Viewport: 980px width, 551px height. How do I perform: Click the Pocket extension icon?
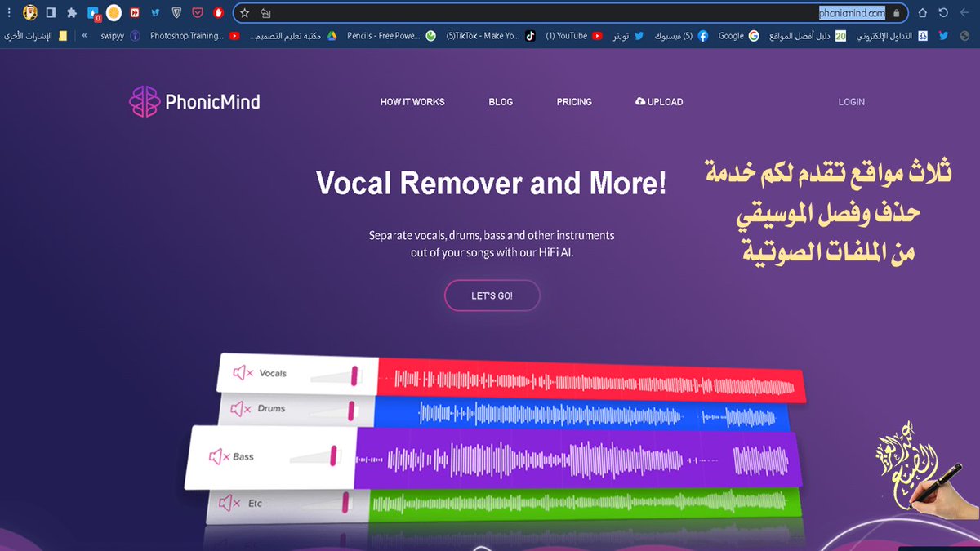tap(198, 13)
